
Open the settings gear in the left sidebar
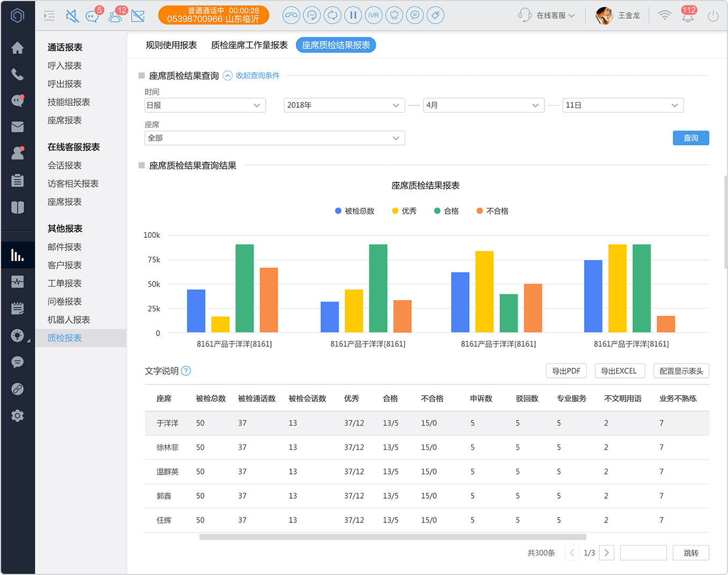pyautogui.click(x=18, y=416)
